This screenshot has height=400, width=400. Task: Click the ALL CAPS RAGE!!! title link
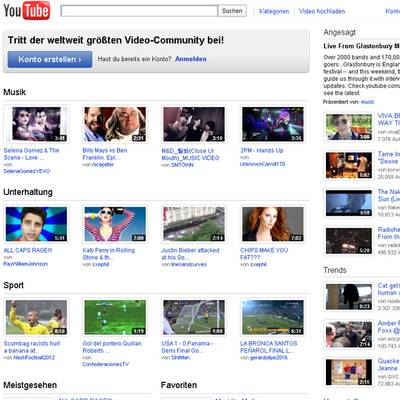coord(28,250)
